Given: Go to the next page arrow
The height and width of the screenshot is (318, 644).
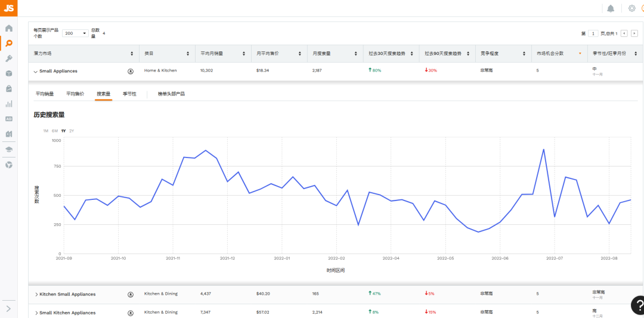Looking at the screenshot, I should [634, 33].
